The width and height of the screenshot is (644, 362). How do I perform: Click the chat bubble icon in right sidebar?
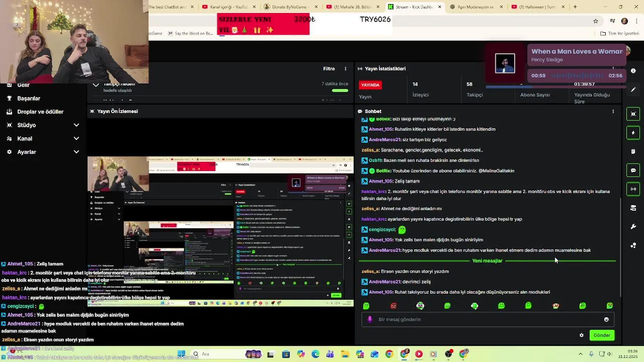[633, 170]
